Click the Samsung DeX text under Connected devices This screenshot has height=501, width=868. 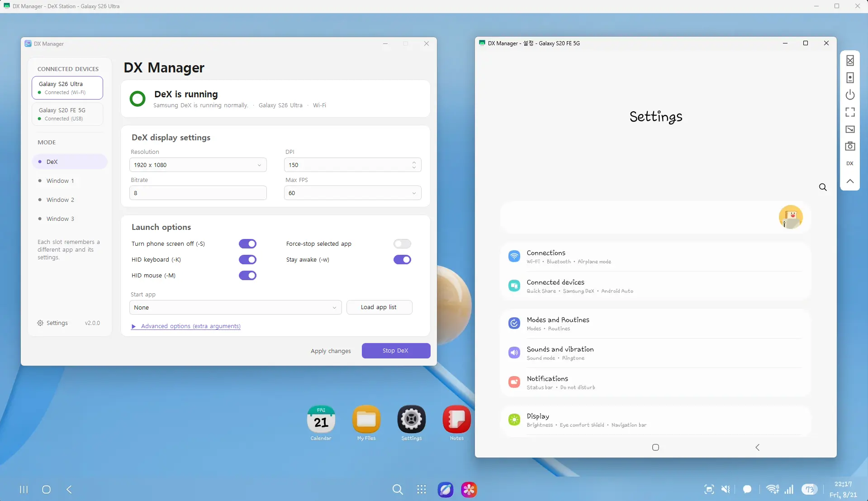(579, 291)
